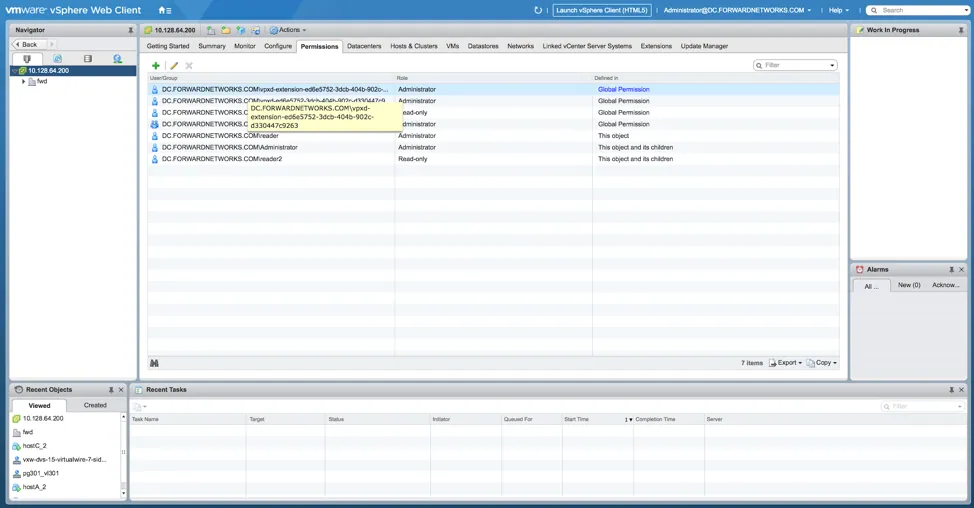This screenshot has height=508, width=974.
Task: Click Launch vSphere Client (HTML5) button
Action: tap(602, 10)
